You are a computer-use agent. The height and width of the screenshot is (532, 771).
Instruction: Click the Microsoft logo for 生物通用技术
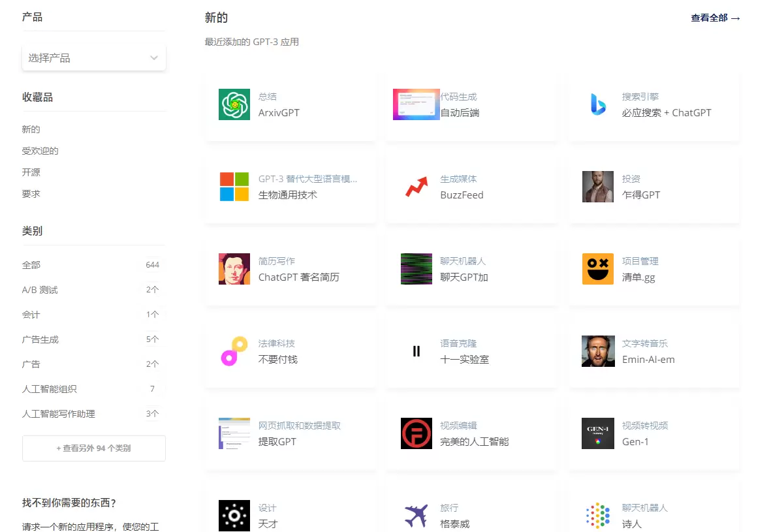point(234,186)
